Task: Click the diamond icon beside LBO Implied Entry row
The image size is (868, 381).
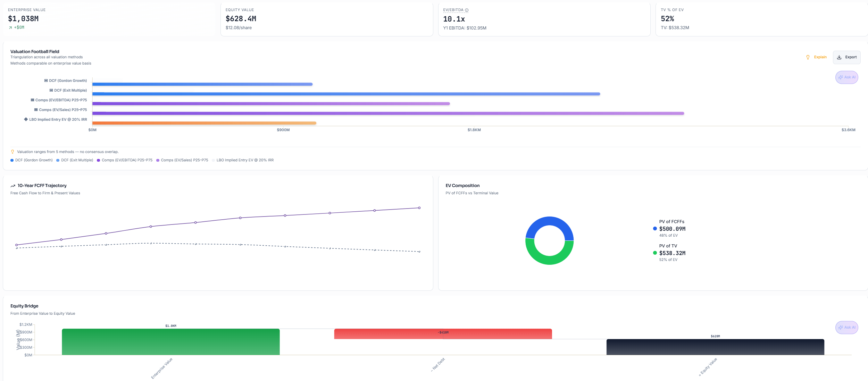Action: [26, 119]
